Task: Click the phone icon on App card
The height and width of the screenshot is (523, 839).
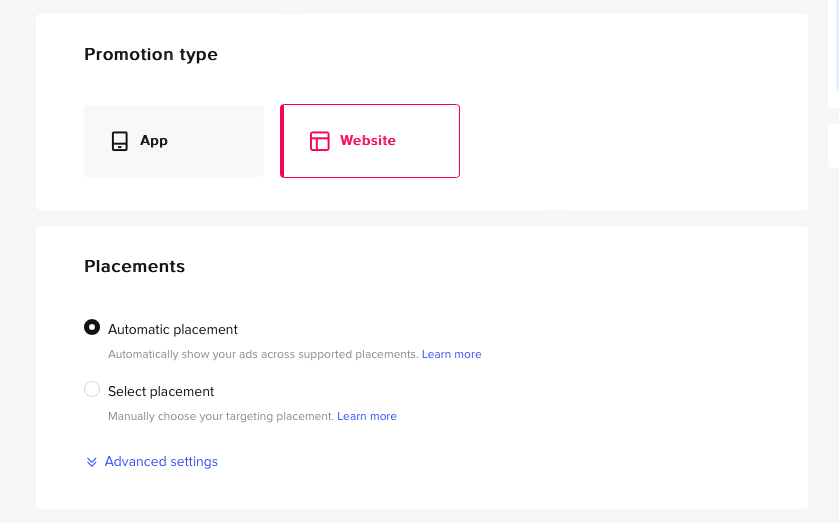Action: point(120,141)
